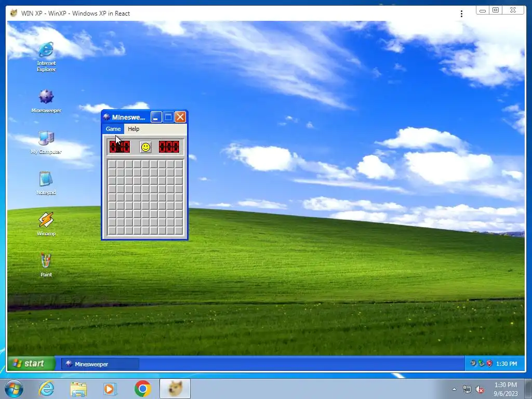Viewport: 532px width, 399px height.
Task: Click the Minesweeper window title bar text
Action: 129,117
